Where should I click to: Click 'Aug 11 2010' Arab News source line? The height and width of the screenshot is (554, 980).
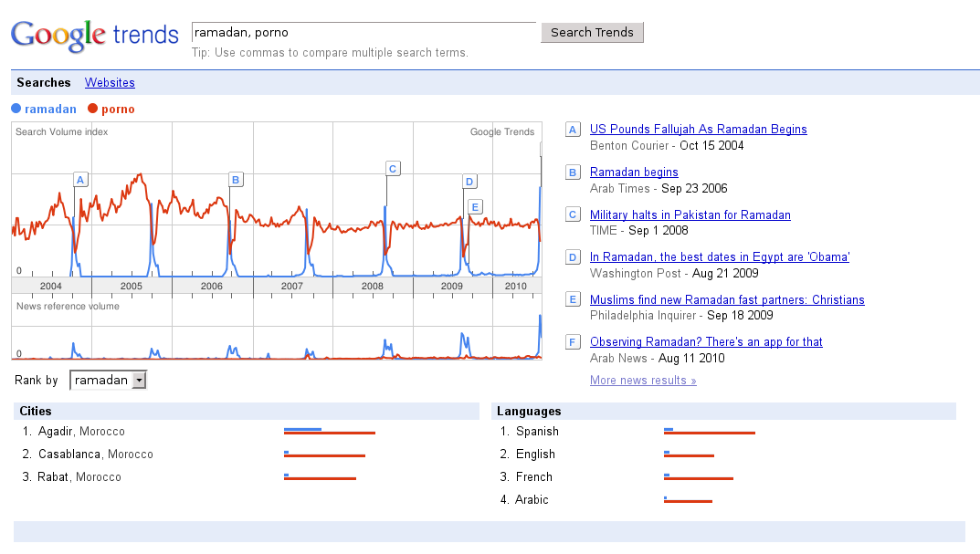658,359
